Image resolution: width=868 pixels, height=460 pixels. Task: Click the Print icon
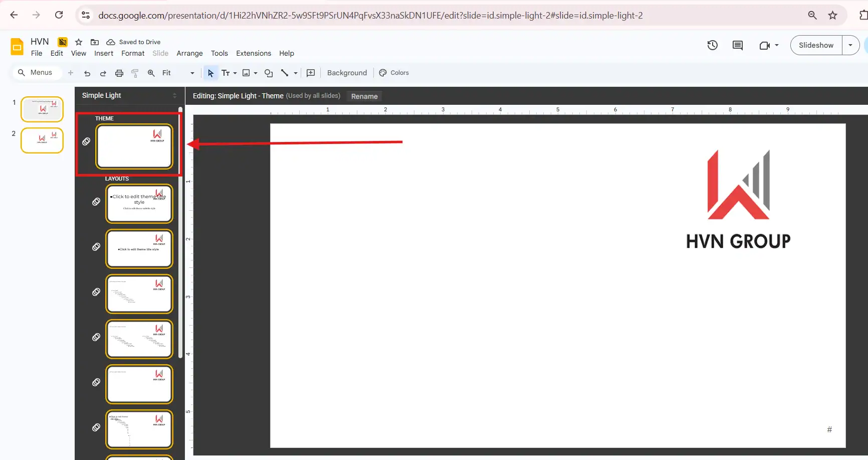click(119, 73)
